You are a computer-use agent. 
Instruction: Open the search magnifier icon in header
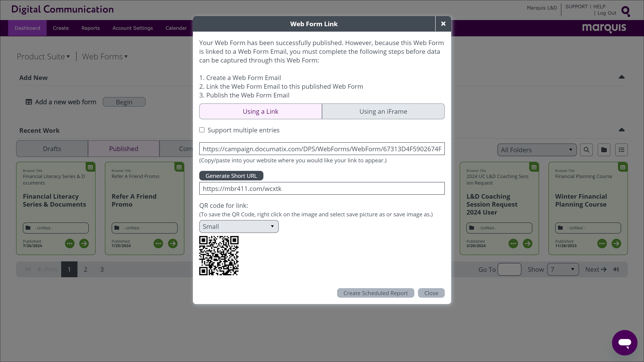[626, 11]
